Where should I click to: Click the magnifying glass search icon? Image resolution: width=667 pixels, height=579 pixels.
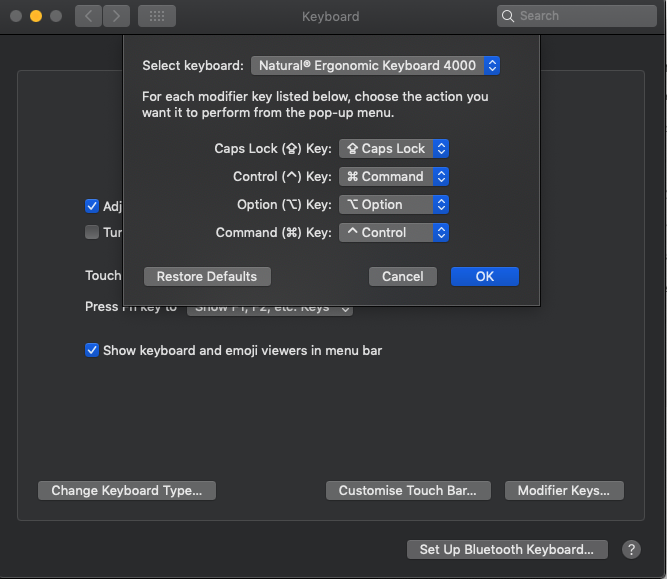tap(507, 16)
